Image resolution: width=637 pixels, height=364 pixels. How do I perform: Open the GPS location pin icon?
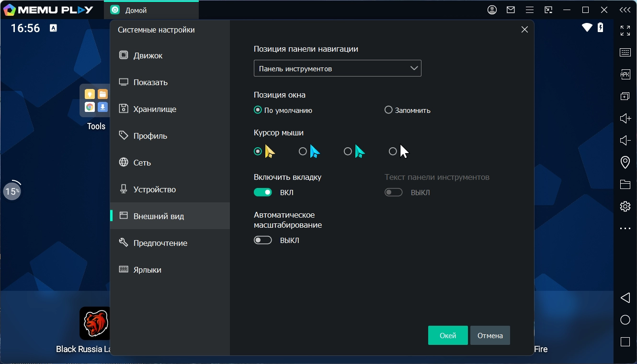[x=625, y=162]
